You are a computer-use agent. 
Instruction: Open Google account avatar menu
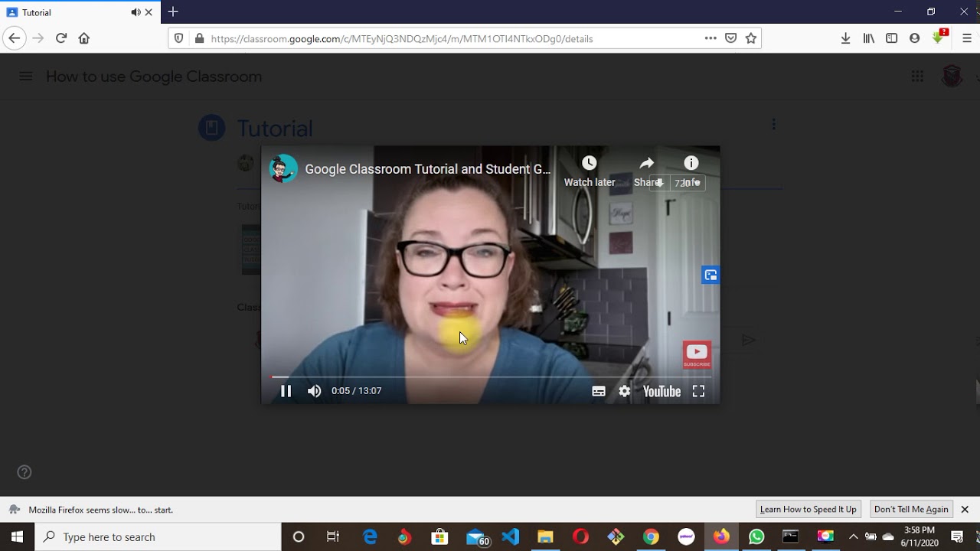pyautogui.click(x=952, y=76)
